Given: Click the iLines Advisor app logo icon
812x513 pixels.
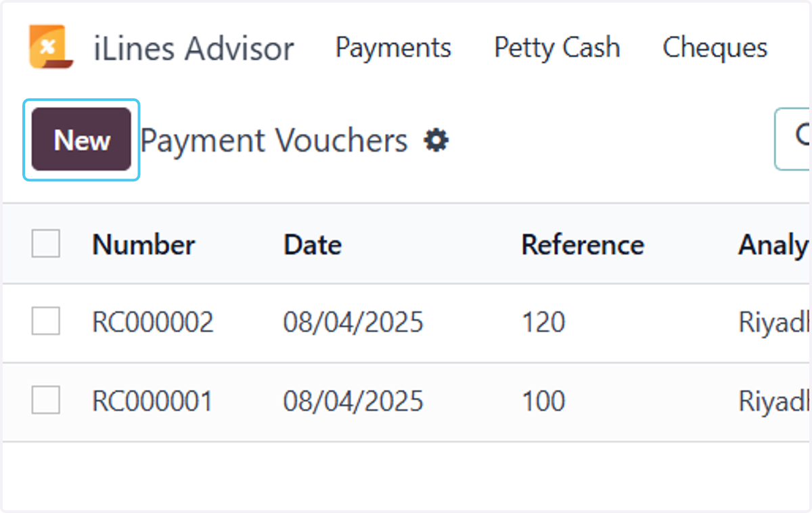Looking at the screenshot, I should [51, 47].
